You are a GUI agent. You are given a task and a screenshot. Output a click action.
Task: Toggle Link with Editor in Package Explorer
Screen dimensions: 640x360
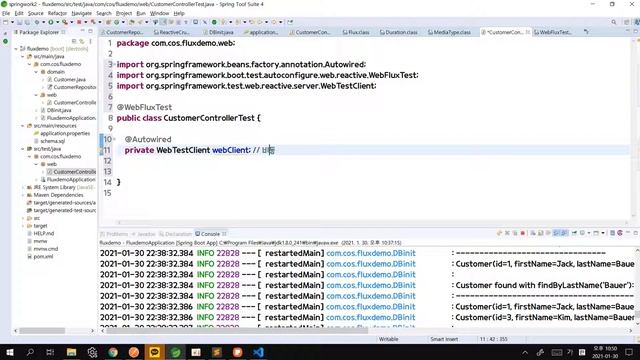pos(82,41)
